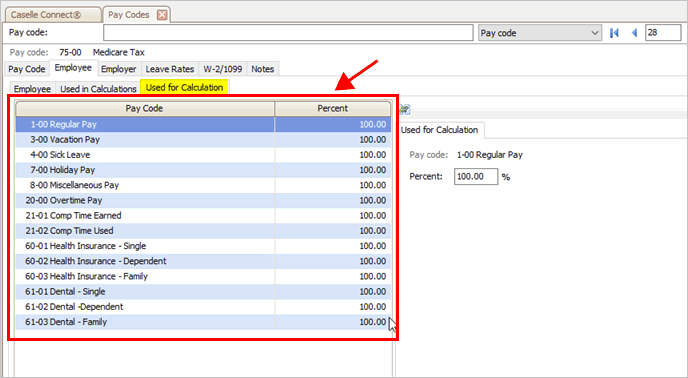This screenshot has height=378, width=688.
Task: Select the 61-02 Dental -Dependent row
Action: pos(203,306)
